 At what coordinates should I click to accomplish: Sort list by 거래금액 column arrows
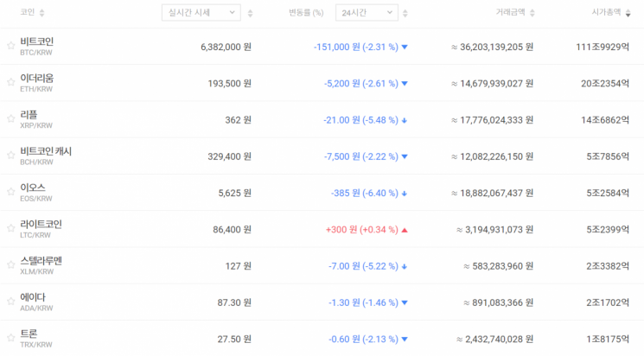(532, 13)
